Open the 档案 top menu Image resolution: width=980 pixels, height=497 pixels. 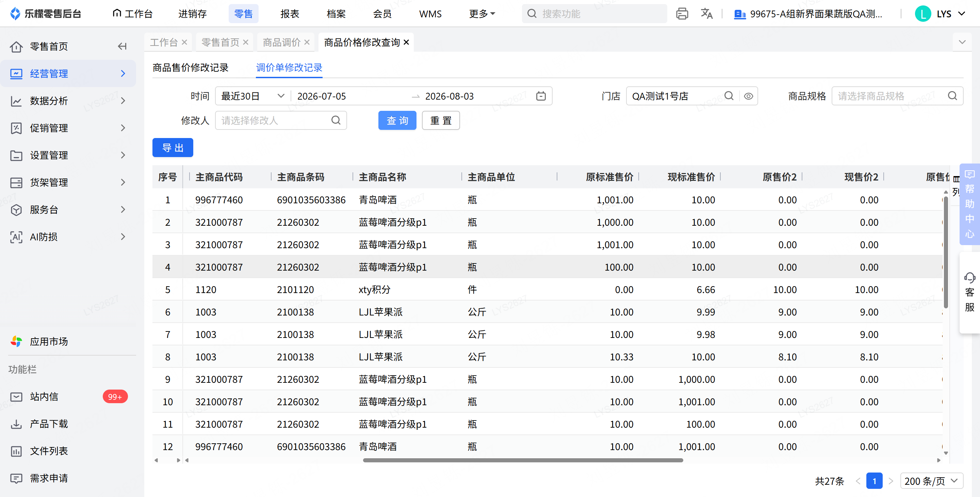[336, 14]
